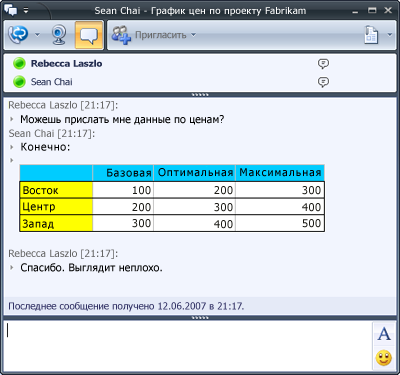400x375 pixels.
Task: Close the conversation window
Action: coord(388,11)
